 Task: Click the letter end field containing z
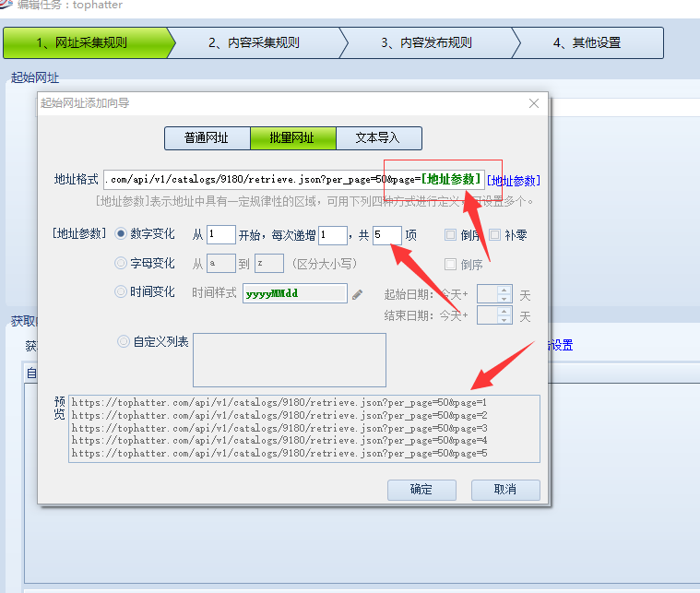269,263
